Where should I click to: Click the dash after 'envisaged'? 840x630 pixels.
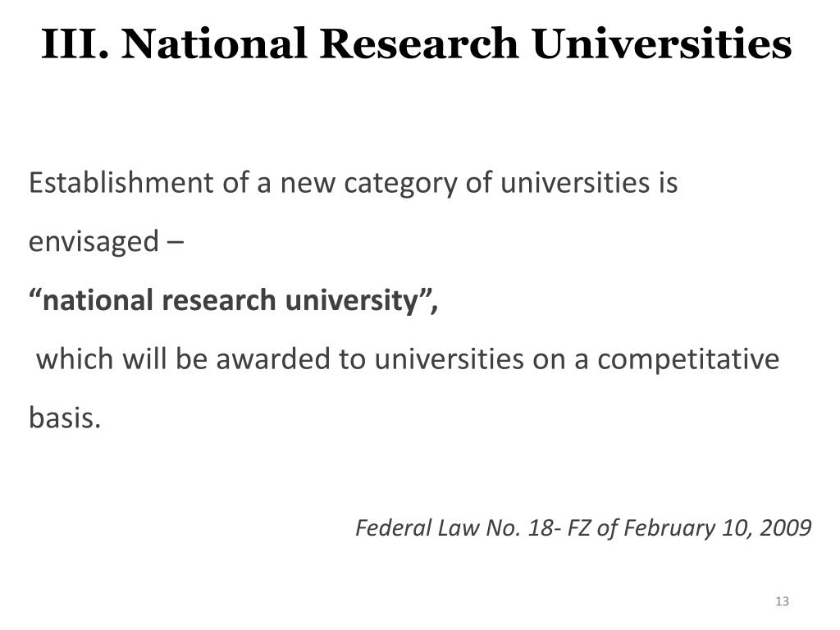(176, 242)
